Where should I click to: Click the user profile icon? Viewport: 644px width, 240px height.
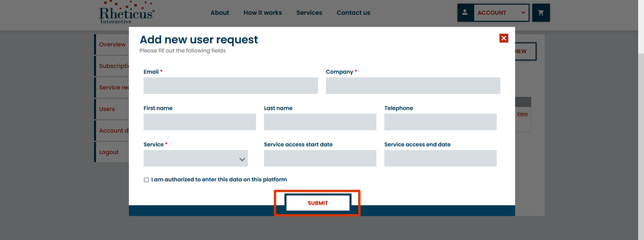pos(465,12)
